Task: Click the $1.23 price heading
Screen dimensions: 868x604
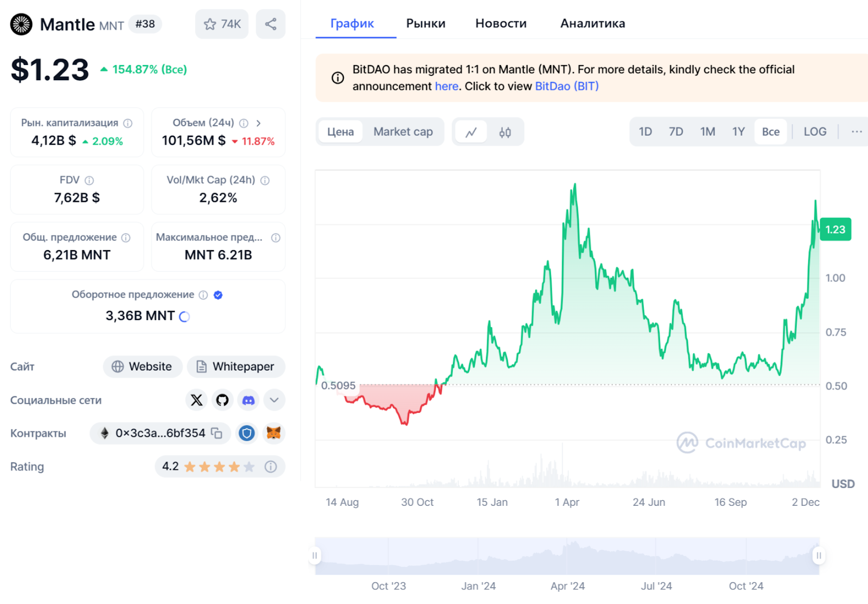Action: click(x=50, y=70)
